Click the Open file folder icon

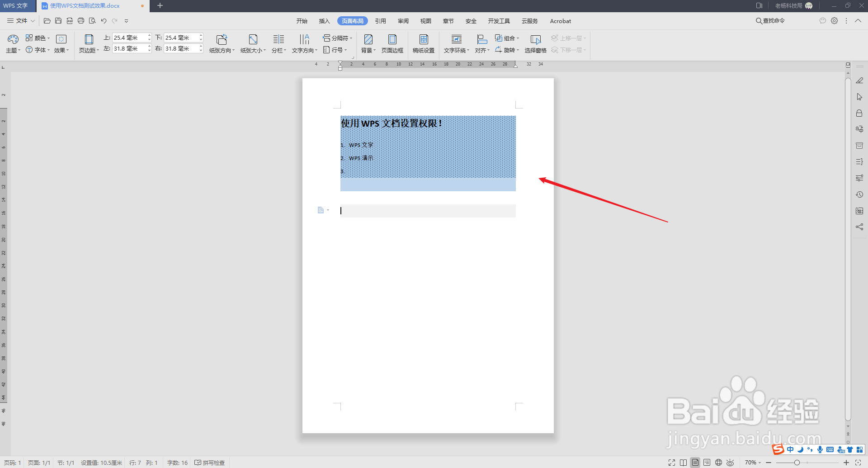pyautogui.click(x=47, y=21)
